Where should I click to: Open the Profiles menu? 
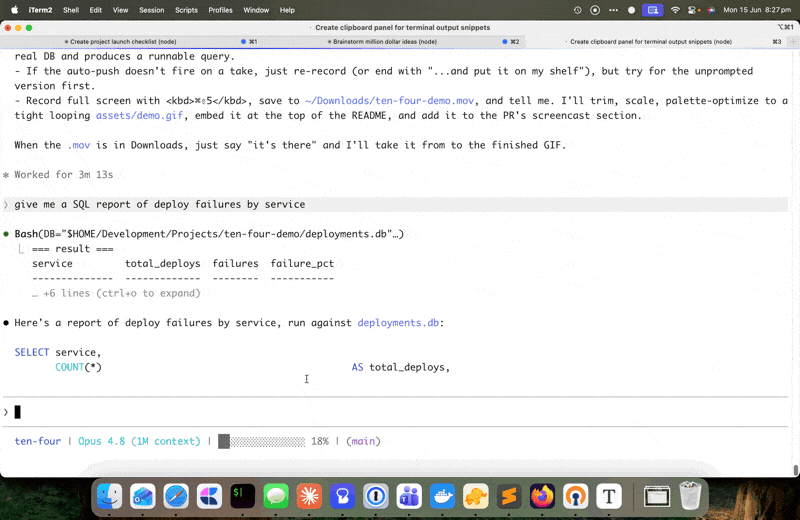[220, 10]
